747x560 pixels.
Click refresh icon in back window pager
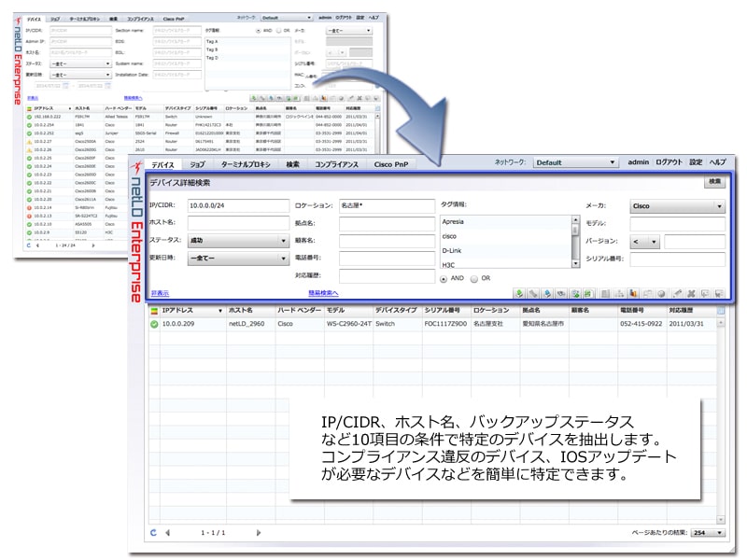(29, 245)
